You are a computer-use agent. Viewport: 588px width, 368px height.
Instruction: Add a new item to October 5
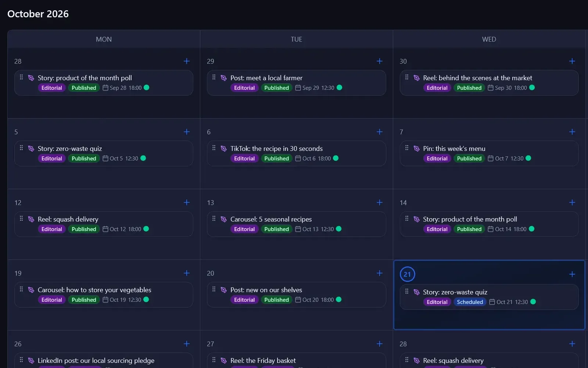[187, 132]
